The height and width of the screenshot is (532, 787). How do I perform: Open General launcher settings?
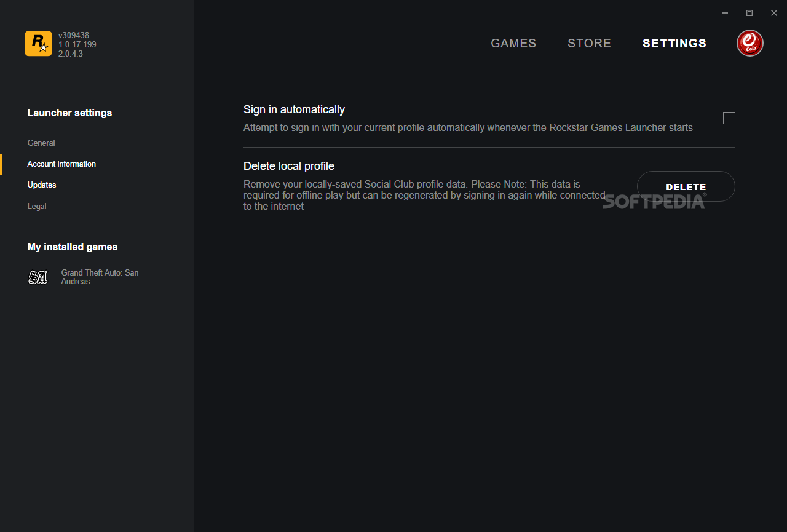[x=41, y=143]
